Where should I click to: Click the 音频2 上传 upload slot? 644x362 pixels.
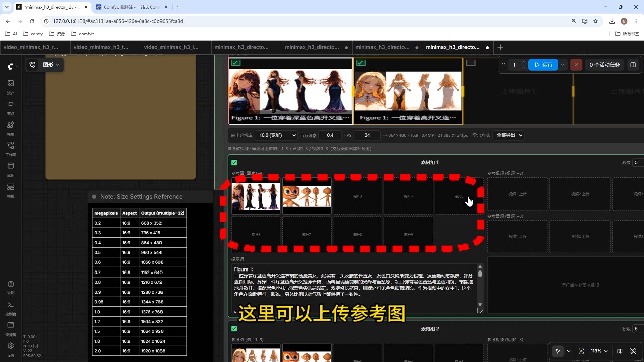click(580, 236)
